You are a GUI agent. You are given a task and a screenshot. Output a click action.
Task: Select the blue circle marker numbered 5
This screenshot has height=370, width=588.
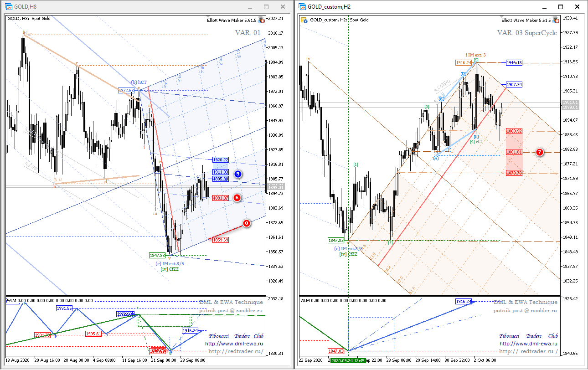click(237, 174)
